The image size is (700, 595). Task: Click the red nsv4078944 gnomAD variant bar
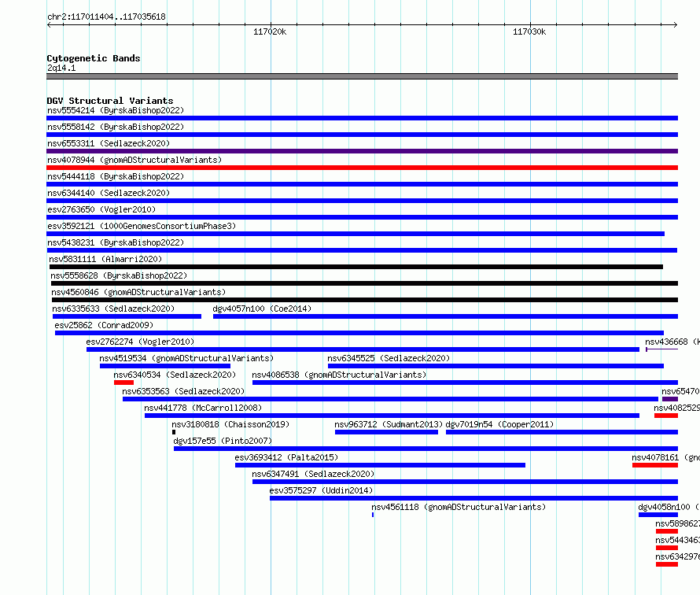362,168
